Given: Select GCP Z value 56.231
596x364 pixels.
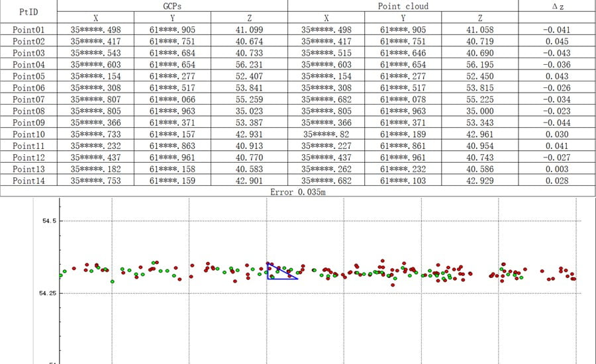Looking at the screenshot, I should click(x=249, y=65).
